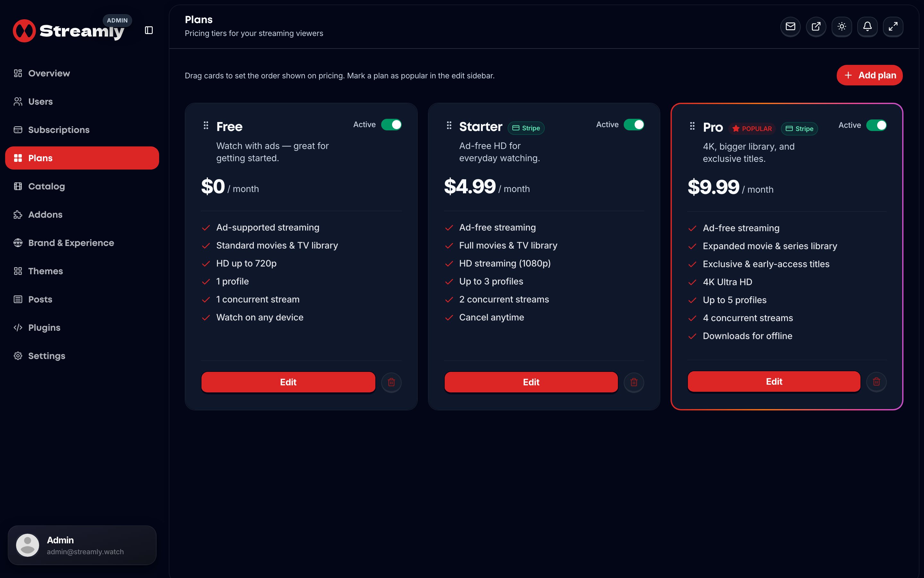Open Settings in sidebar
This screenshot has width=924, height=578.
click(82, 356)
